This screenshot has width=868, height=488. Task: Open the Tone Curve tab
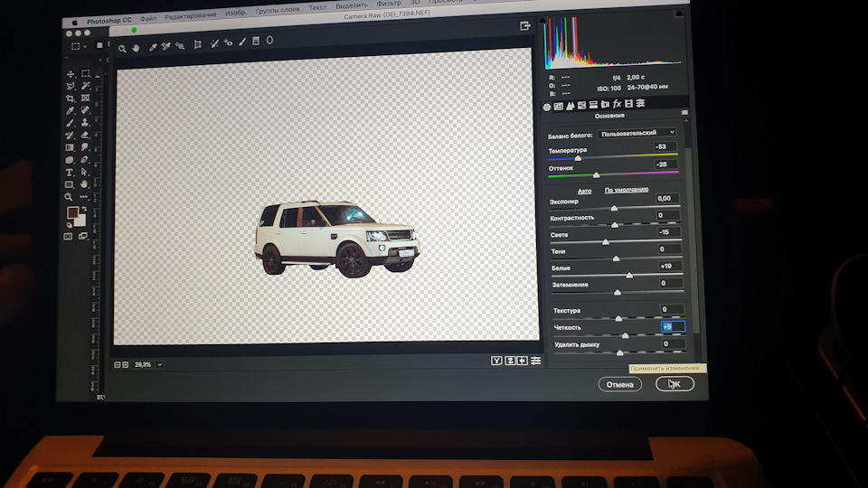tap(559, 107)
